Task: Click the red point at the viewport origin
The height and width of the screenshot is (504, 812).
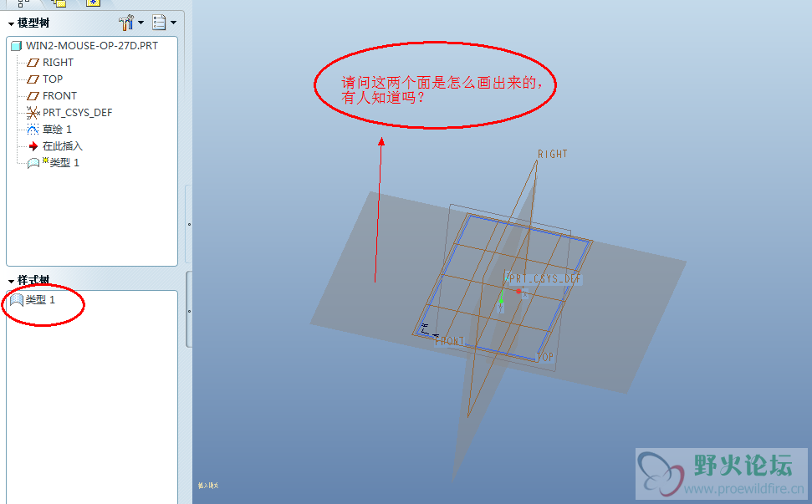Action: point(518,292)
